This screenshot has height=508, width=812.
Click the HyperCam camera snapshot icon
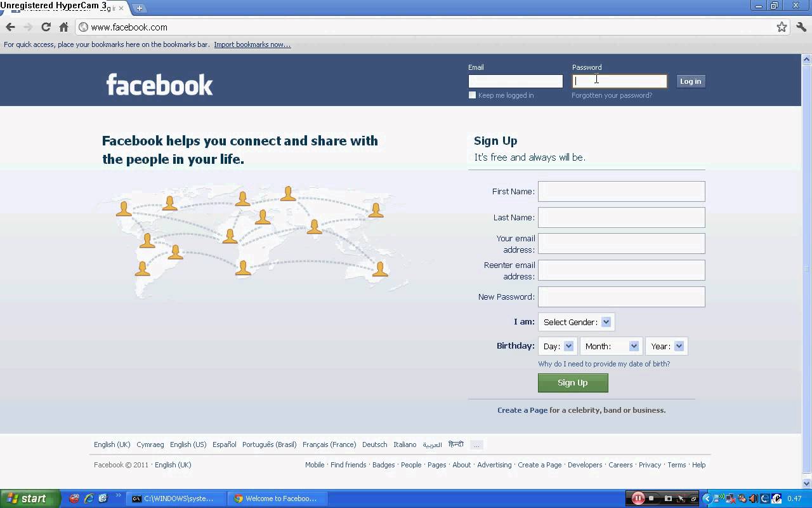coord(667,498)
